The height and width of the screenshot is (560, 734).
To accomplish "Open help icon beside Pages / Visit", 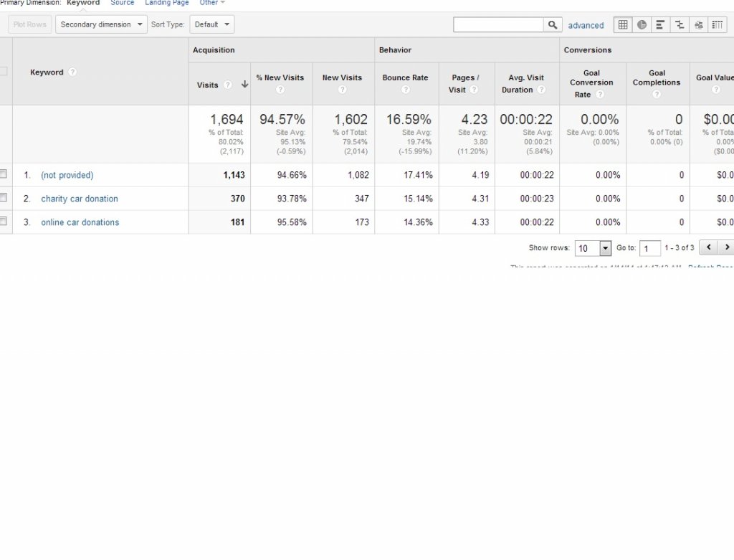I will coord(474,90).
